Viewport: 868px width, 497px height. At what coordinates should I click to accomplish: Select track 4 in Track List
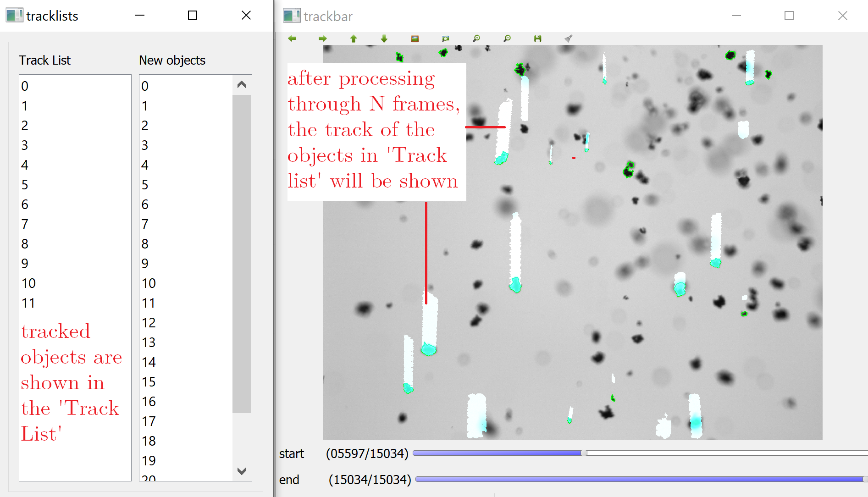(x=75, y=165)
